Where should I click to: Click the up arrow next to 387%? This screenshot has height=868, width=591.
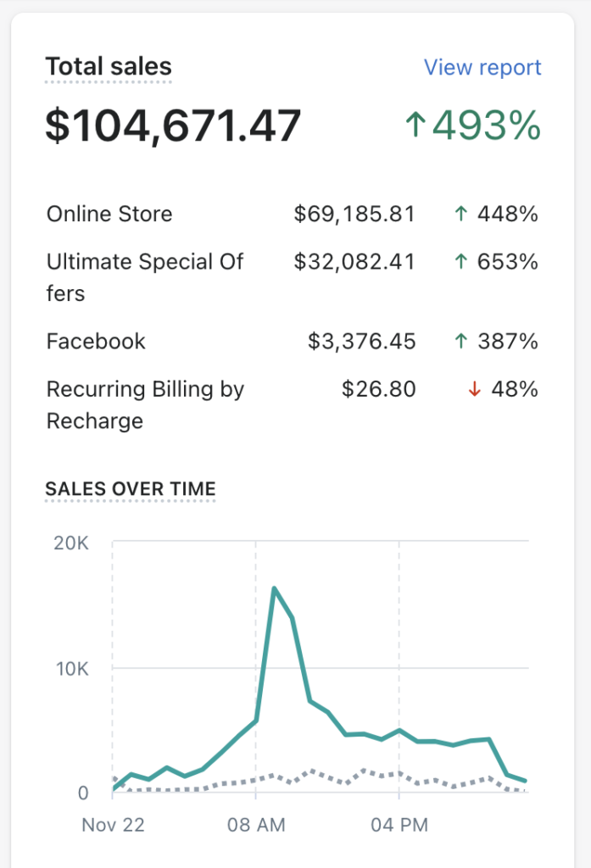[x=460, y=341]
